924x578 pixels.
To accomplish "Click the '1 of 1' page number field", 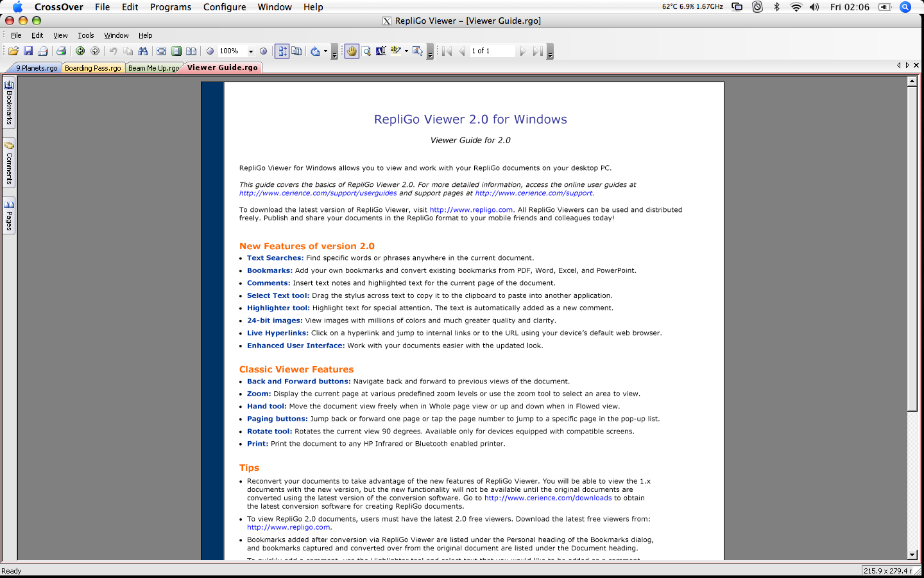I will coord(492,51).
